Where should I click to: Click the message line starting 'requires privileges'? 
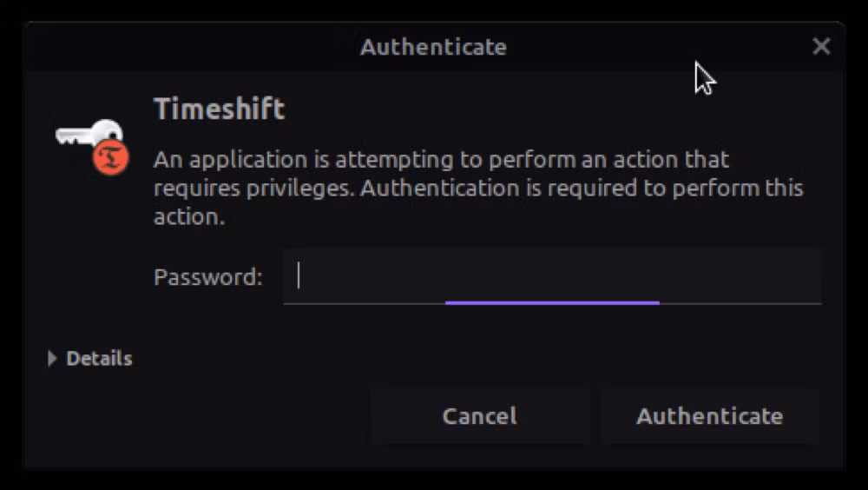tap(478, 189)
